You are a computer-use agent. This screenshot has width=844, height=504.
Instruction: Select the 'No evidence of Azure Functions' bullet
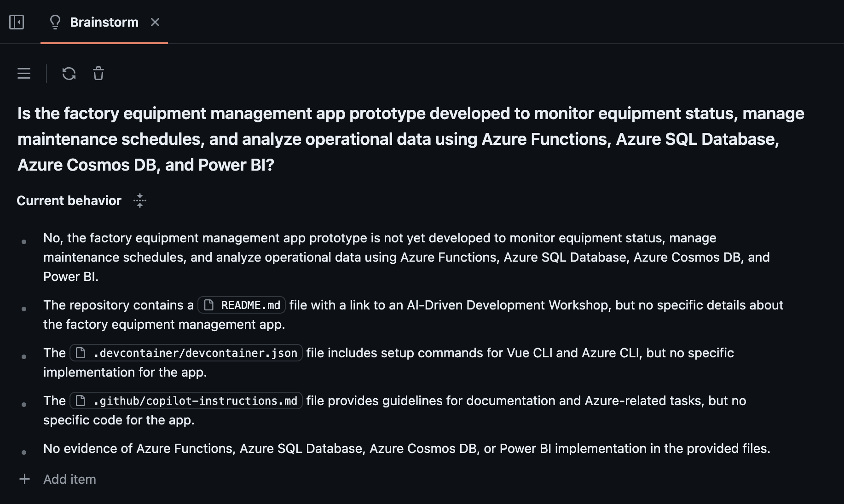point(407,448)
